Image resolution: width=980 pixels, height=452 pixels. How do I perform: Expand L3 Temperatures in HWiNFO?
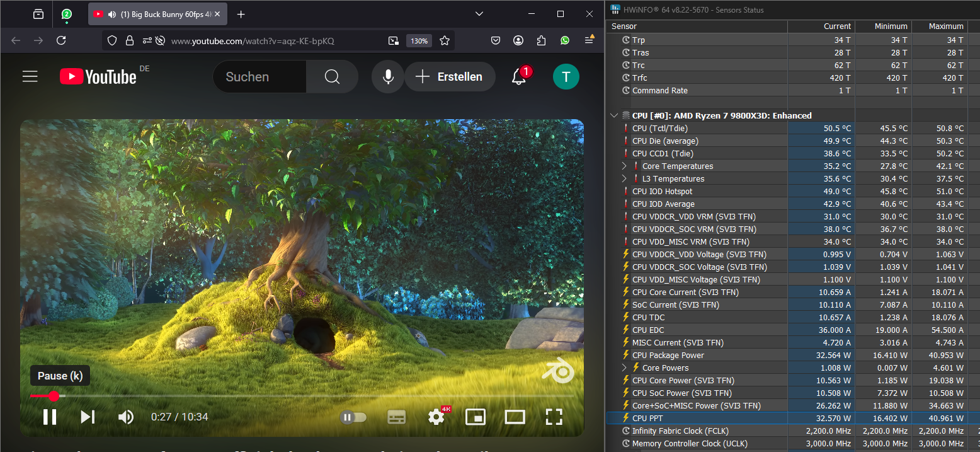pyautogui.click(x=624, y=178)
